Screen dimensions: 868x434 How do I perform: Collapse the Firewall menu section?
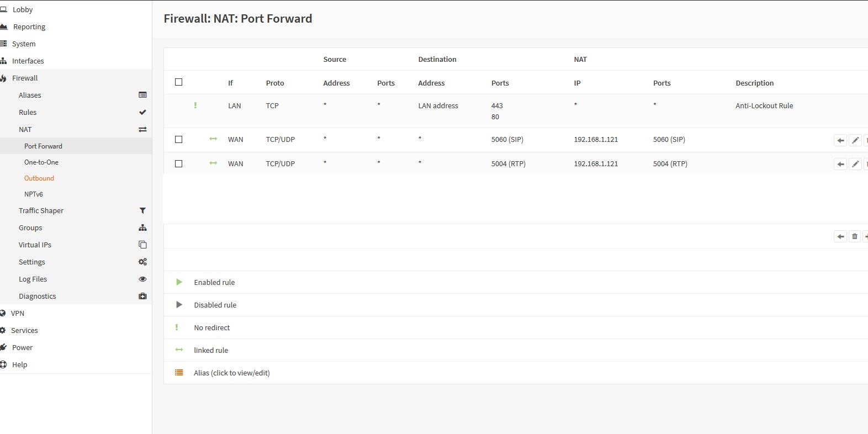(25, 78)
